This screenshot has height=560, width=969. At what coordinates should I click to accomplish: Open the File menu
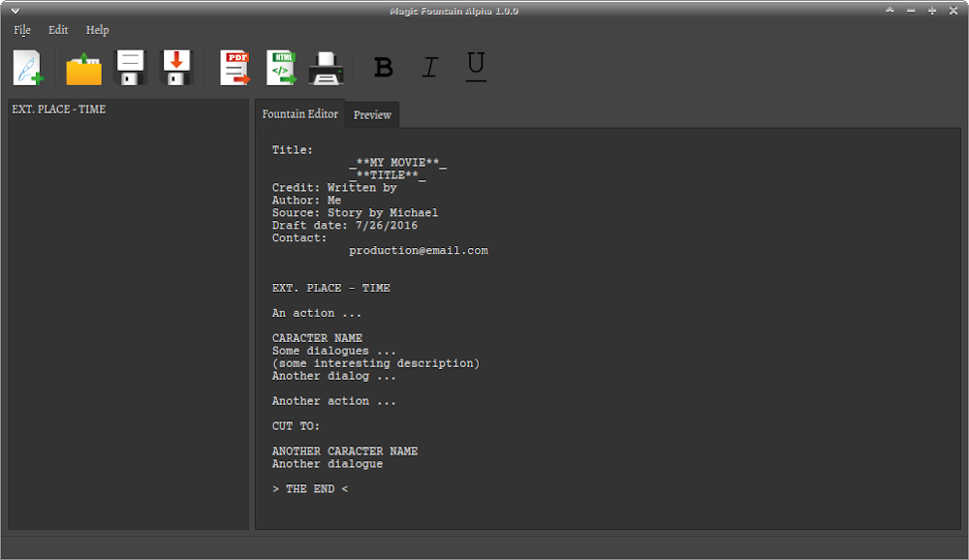(x=22, y=30)
